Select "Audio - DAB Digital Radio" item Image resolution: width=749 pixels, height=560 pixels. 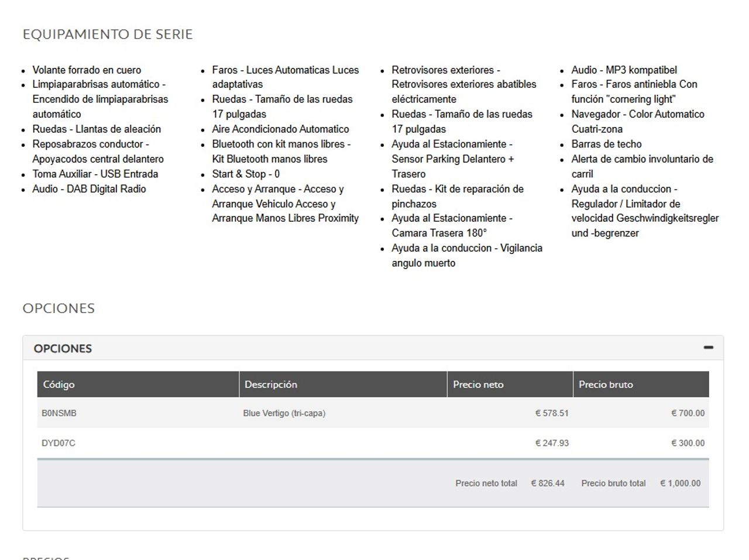(x=89, y=188)
